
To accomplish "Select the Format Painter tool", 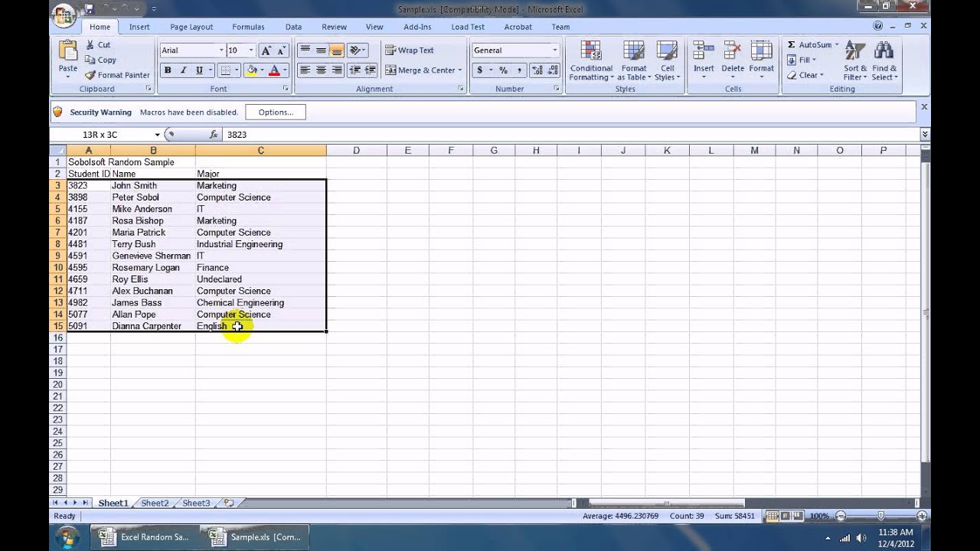I will point(117,75).
